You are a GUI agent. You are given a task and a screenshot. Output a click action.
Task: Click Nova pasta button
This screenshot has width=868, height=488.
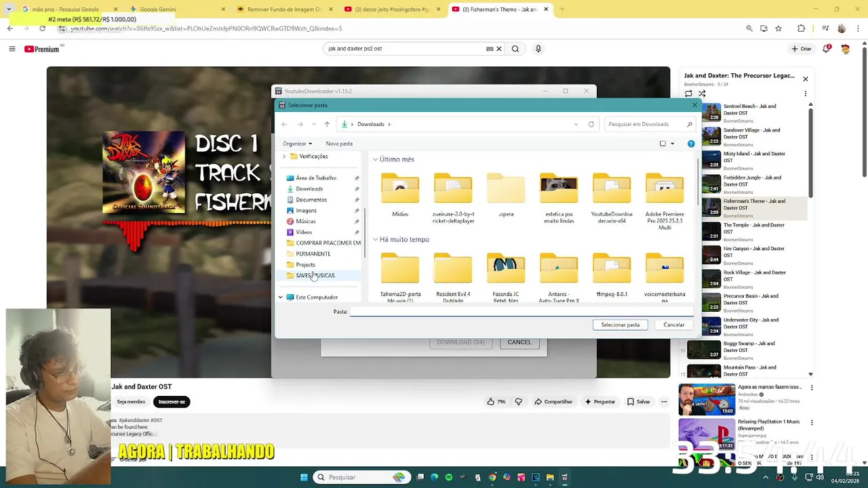(x=339, y=144)
